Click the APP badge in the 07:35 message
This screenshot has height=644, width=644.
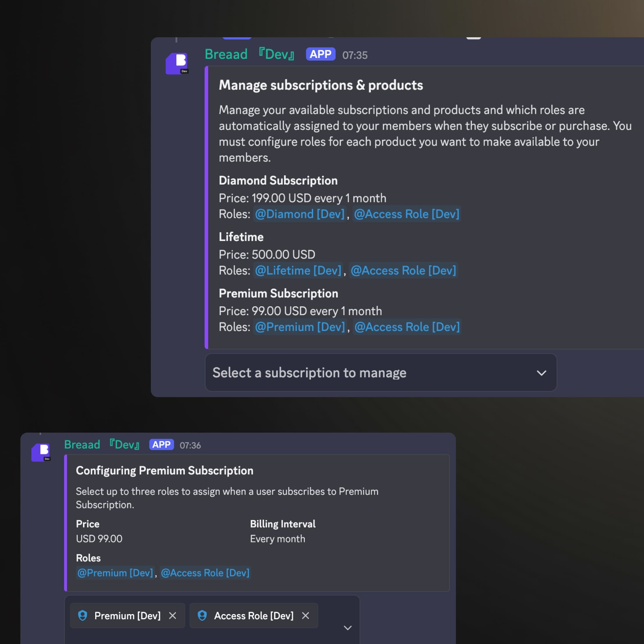click(x=320, y=54)
